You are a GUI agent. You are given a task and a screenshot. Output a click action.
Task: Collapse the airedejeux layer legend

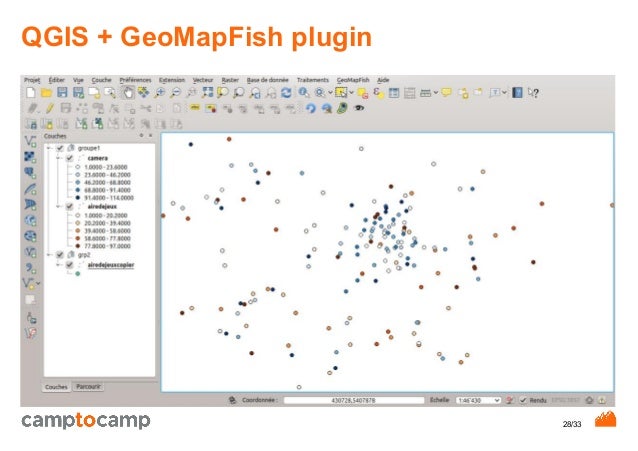[x=59, y=207]
